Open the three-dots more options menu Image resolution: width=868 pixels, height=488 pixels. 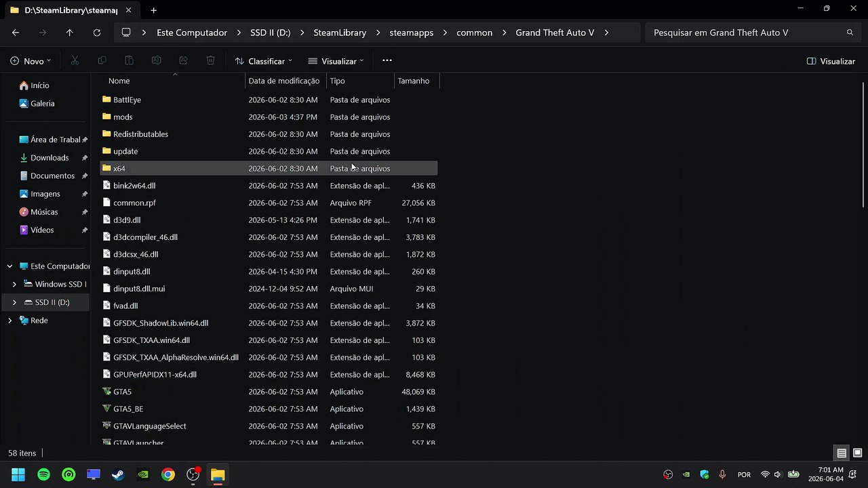tap(387, 61)
